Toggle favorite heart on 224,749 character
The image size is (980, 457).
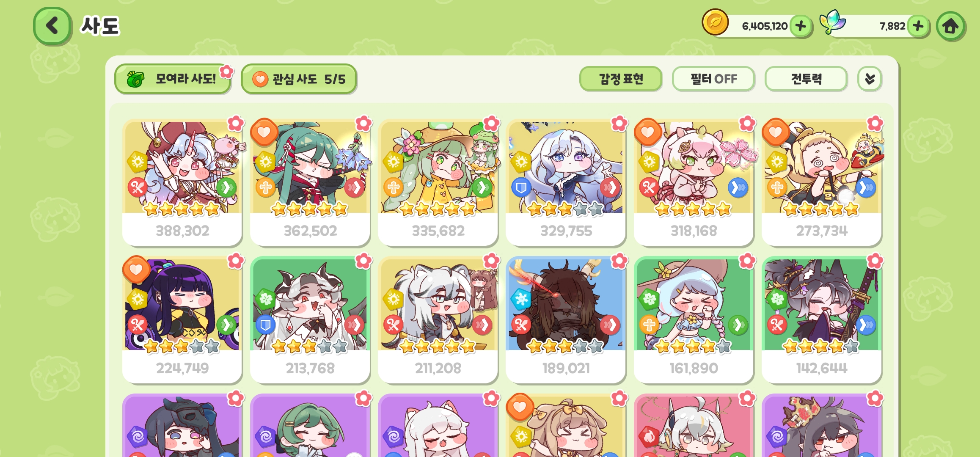tap(136, 270)
